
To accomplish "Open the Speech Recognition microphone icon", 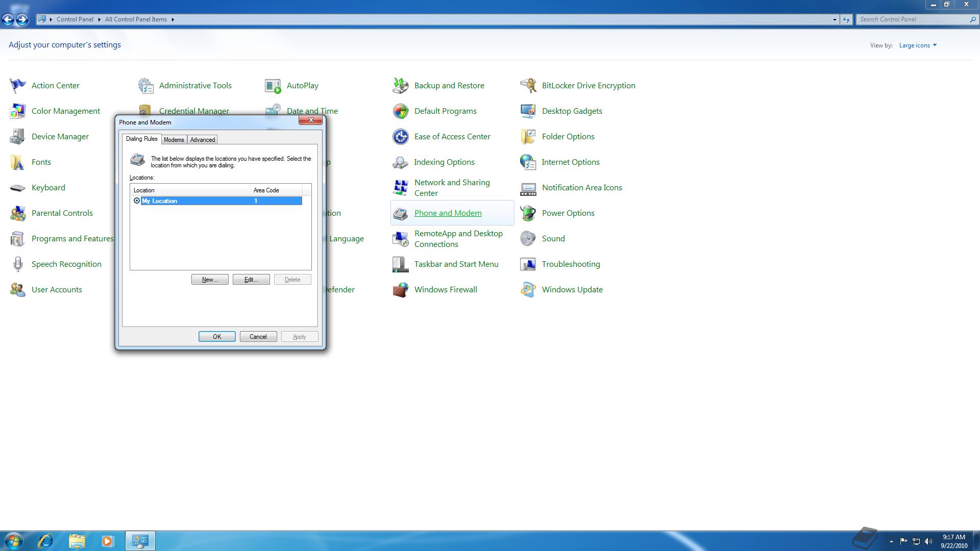I will 18,264.
